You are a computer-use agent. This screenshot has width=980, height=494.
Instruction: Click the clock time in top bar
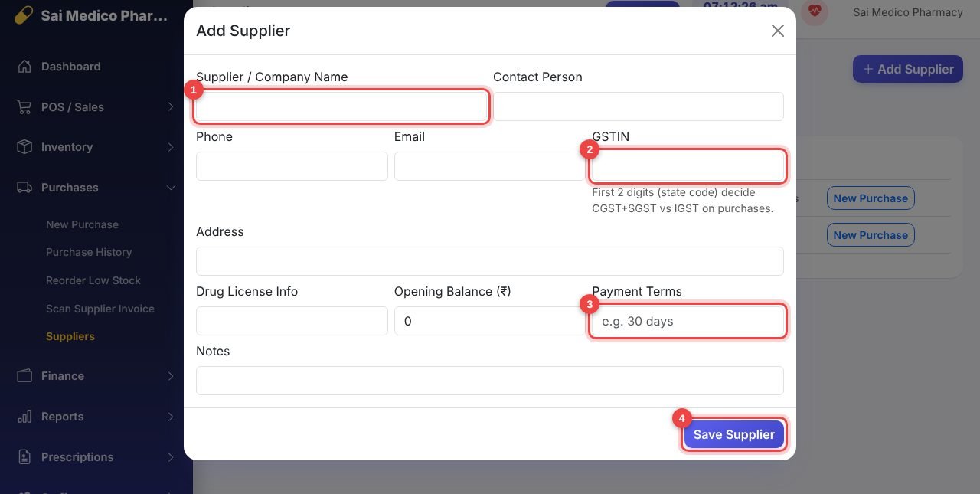(740, 6)
